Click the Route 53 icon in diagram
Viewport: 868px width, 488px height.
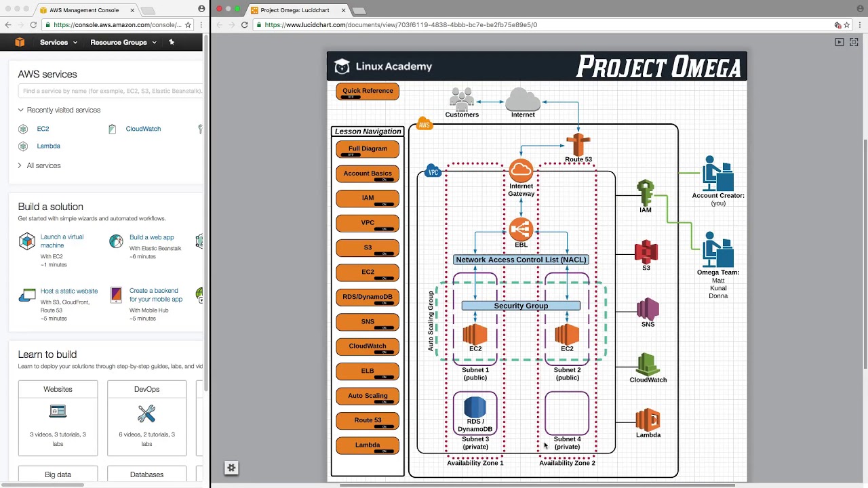click(x=578, y=144)
